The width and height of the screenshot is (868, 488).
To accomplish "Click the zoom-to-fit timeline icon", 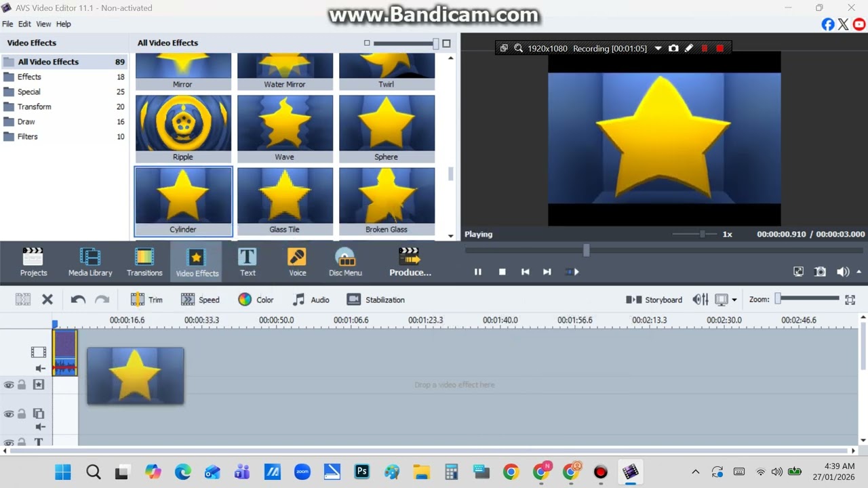I will [x=850, y=300].
